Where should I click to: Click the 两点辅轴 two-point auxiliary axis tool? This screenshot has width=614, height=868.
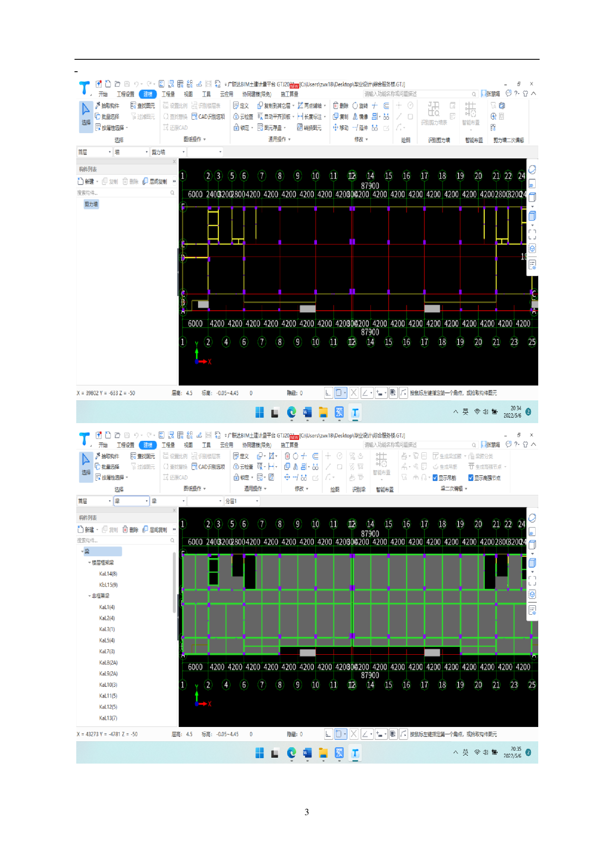(x=312, y=106)
